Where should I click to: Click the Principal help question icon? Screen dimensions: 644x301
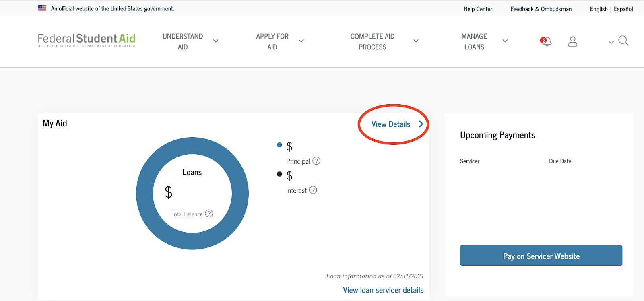pos(316,161)
